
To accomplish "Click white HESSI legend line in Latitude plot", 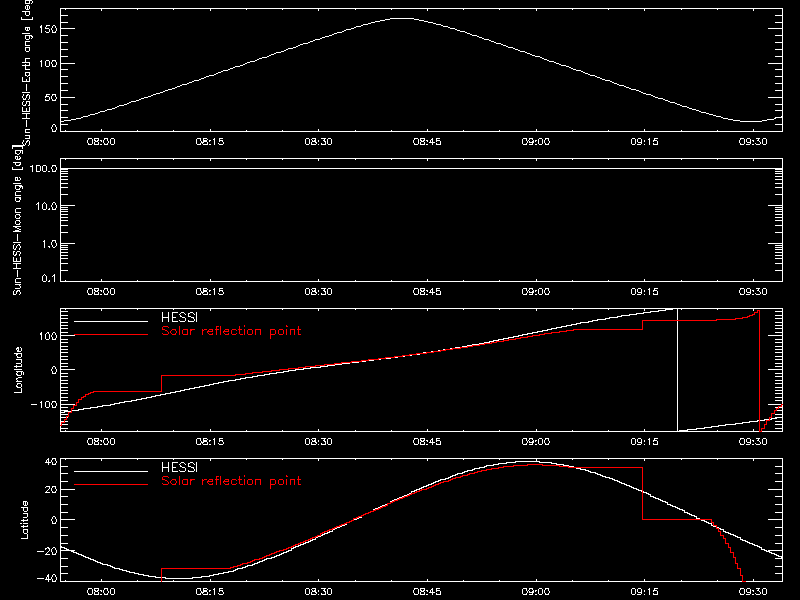I will [x=111, y=471].
